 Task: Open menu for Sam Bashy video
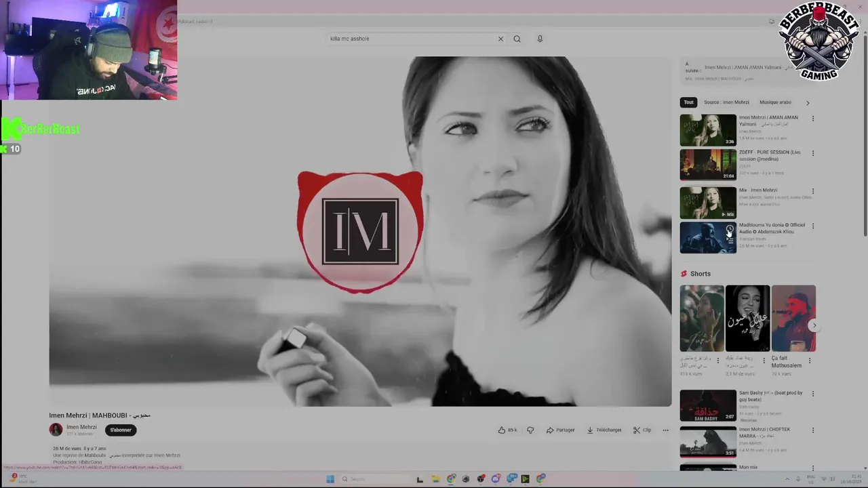pyautogui.click(x=812, y=394)
